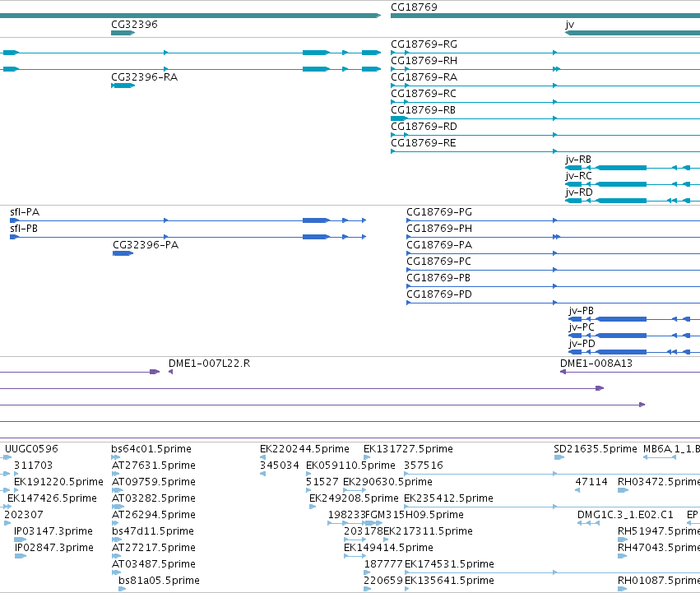Select EST 357516
The height and width of the screenshot is (593, 700).
[x=424, y=466]
